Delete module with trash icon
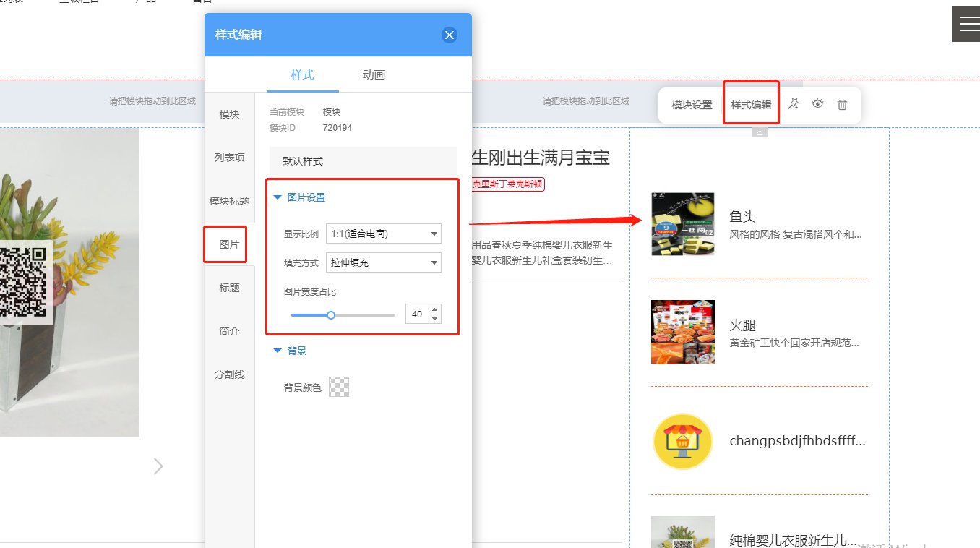Viewport: 980px width, 548px height. 842,105
